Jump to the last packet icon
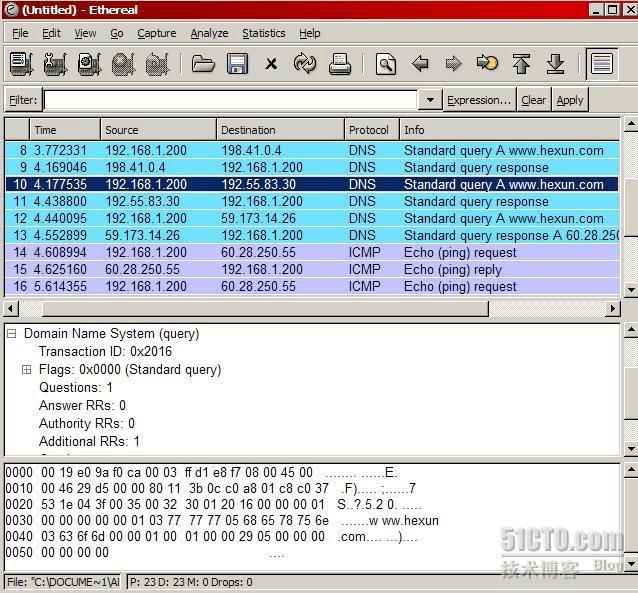This screenshot has height=593, width=638. (x=555, y=64)
